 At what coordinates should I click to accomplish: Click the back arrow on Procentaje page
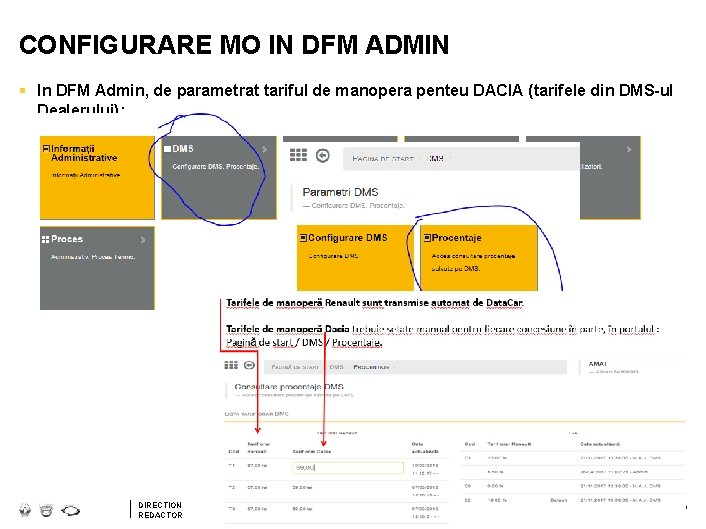[249, 365]
